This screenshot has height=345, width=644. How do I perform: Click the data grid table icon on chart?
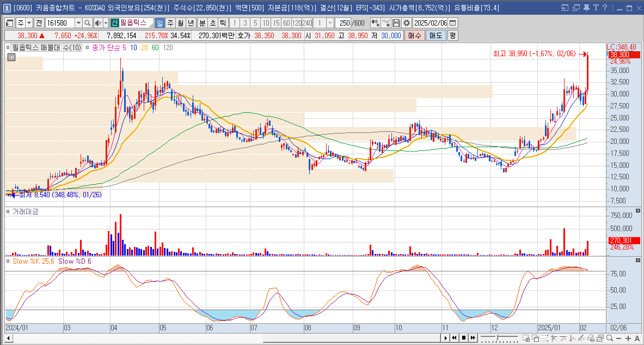tap(11, 58)
